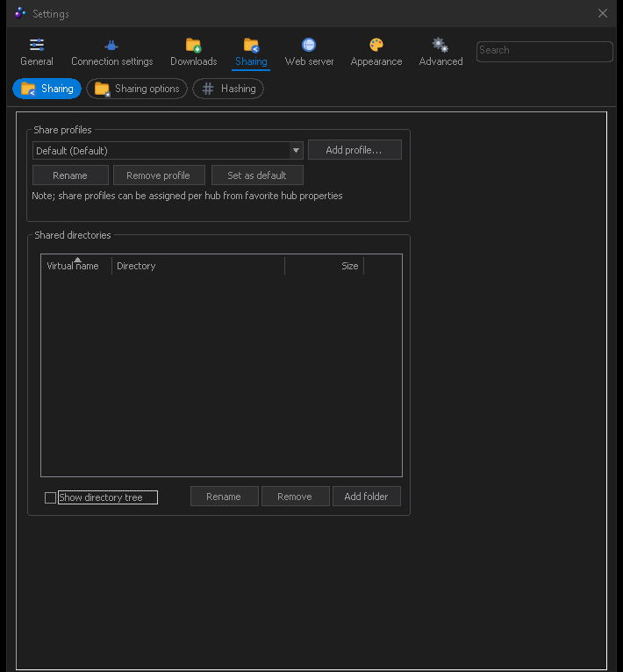Click the Remove profile button
The height and width of the screenshot is (672, 623).
[x=159, y=175]
